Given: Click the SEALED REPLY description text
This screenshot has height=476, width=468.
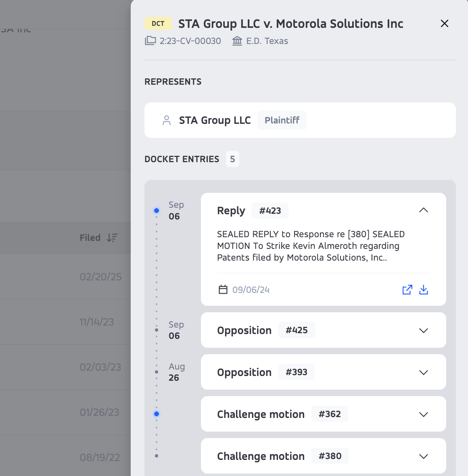Looking at the screenshot, I should (311, 246).
